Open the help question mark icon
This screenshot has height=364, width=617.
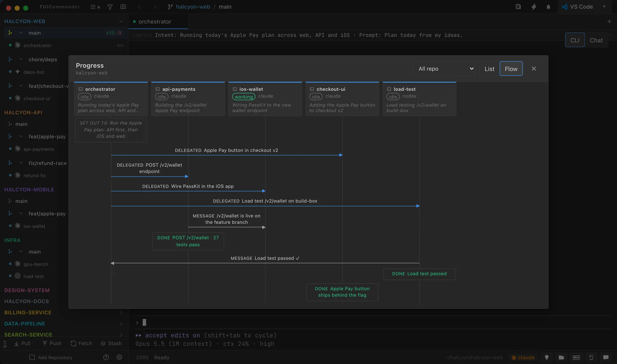point(106,357)
